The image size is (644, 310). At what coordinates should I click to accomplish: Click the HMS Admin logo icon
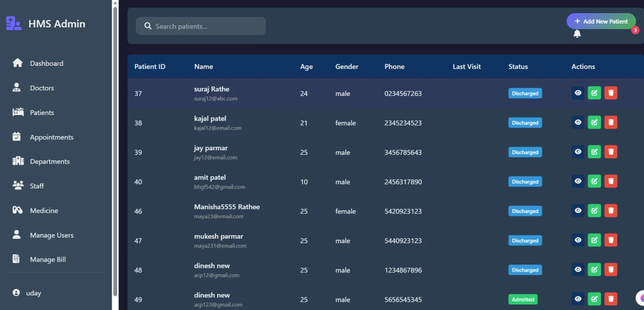[14, 23]
